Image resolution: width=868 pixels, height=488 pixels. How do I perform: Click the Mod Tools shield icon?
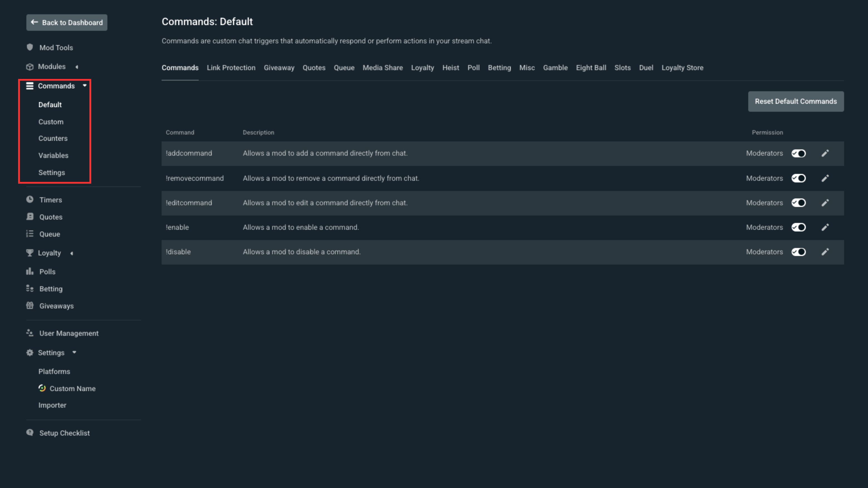click(x=30, y=47)
